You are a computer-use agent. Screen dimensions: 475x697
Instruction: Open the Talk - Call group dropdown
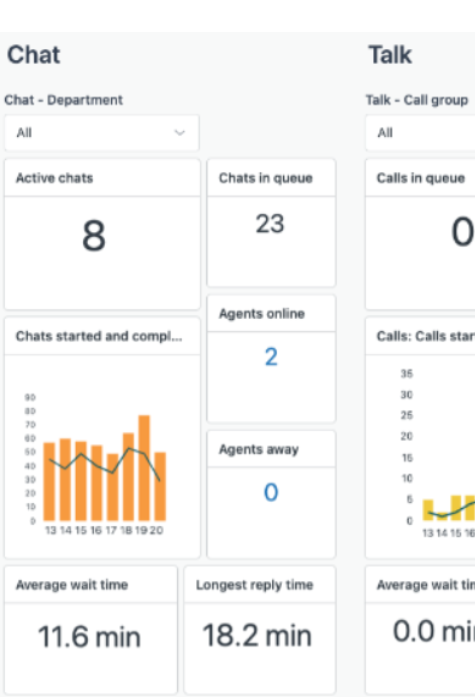pyautogui.click(x=420, y=132)
